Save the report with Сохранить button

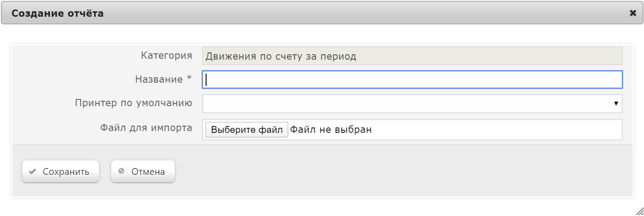[60, 172]
